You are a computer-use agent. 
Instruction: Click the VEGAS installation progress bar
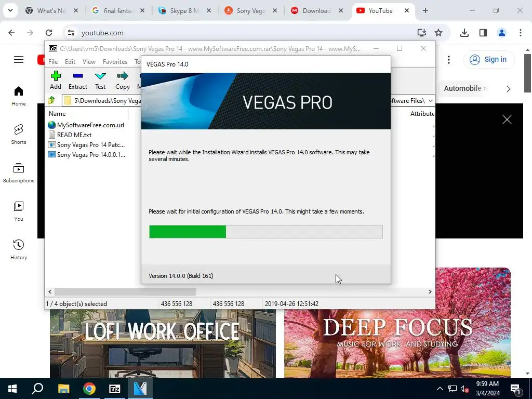[265, 232]
